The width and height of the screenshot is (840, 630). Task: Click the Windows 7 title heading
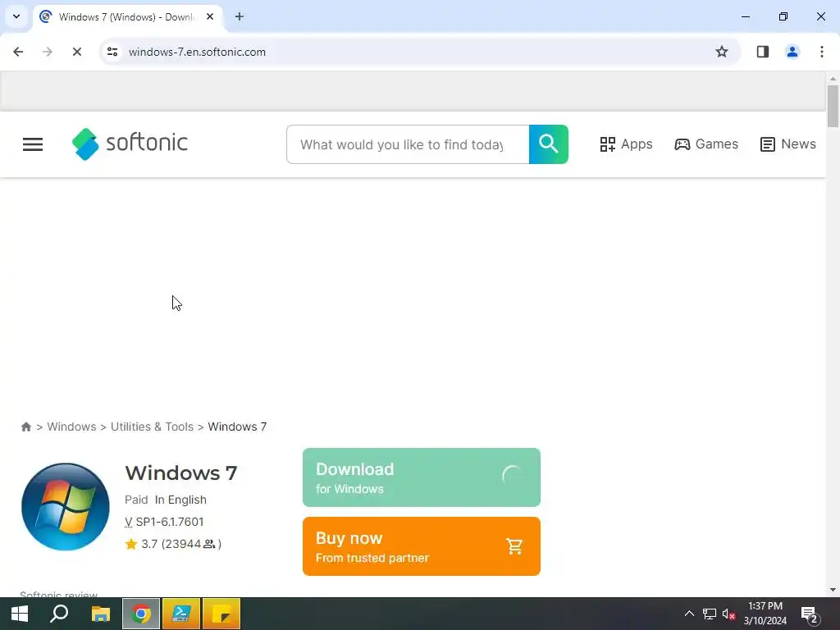(181, 473)
